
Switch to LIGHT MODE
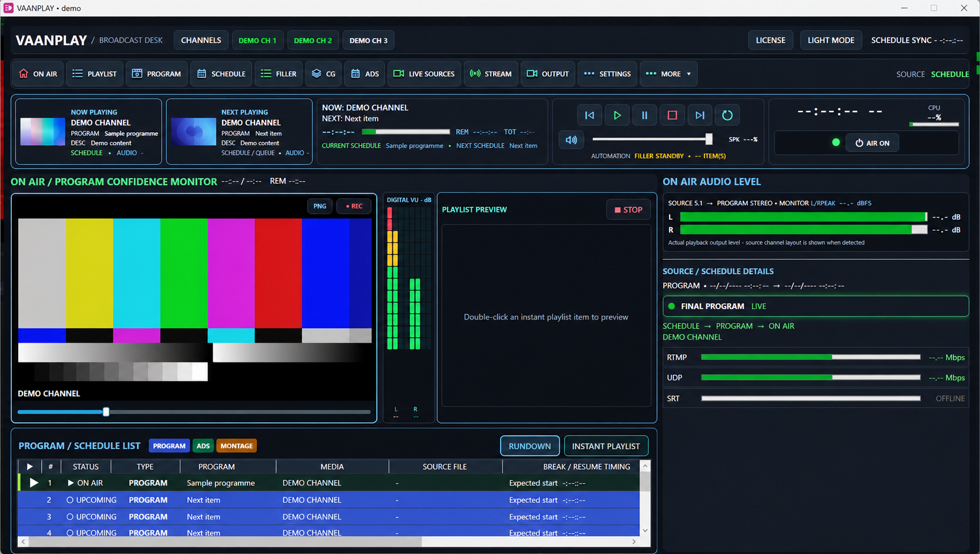[831, 41]
